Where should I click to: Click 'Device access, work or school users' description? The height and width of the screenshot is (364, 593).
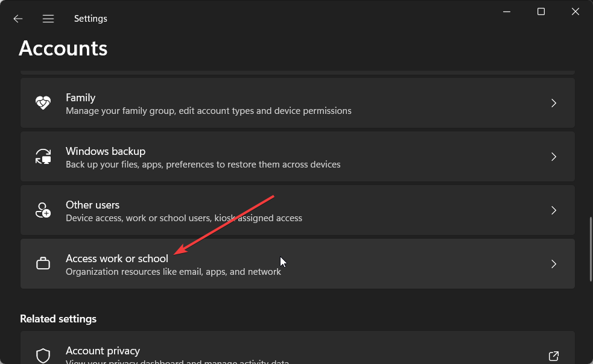tap(184, 218)
